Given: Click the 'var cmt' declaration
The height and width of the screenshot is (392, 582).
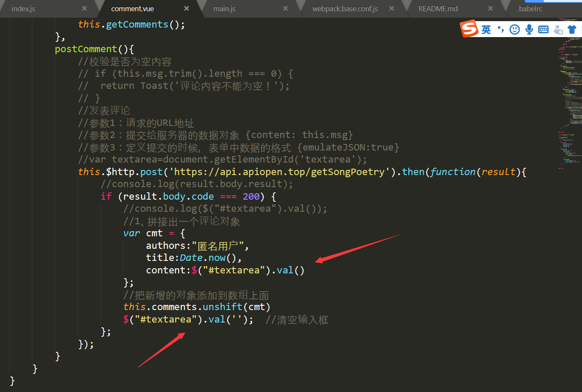Looking at the screenshot, I should [x=143, y=233].
